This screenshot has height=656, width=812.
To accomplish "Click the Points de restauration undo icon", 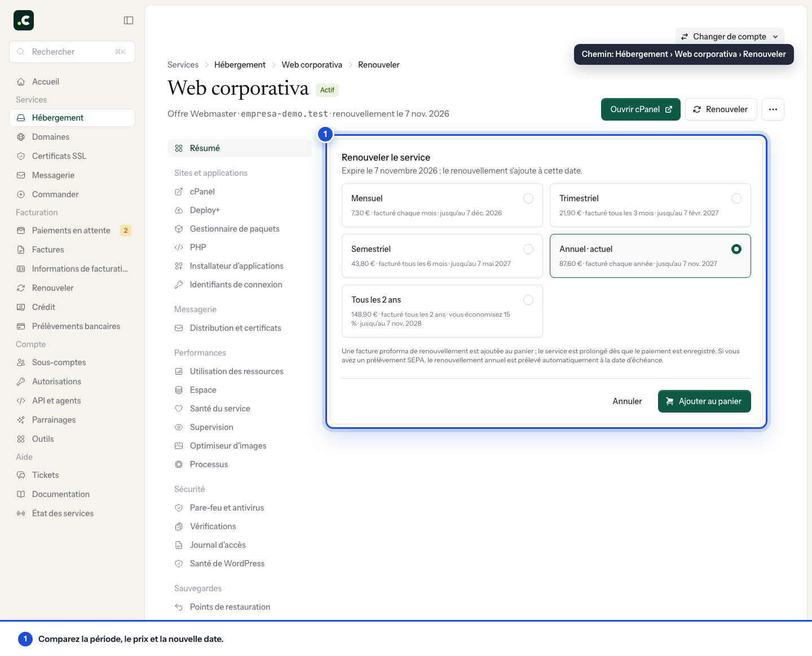I will coord(179,607).
